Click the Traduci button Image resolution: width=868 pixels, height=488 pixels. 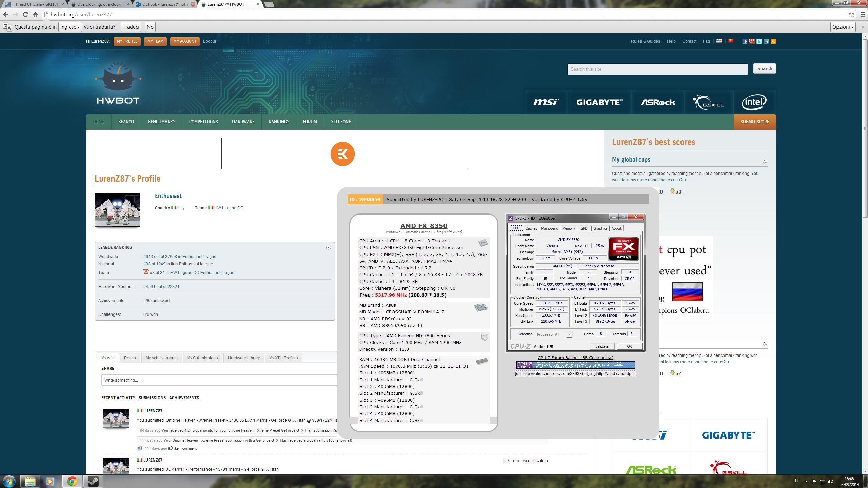pos(131,27)
